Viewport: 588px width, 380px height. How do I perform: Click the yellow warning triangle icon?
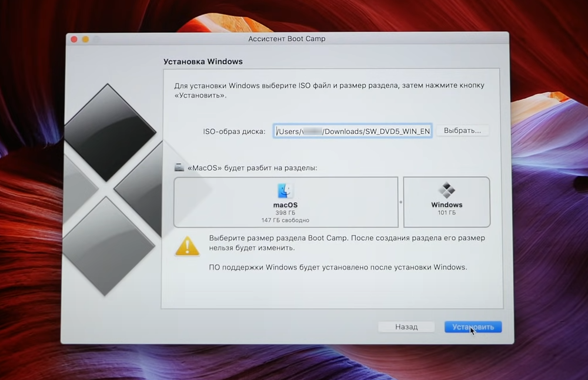click(x=187, y=245)
